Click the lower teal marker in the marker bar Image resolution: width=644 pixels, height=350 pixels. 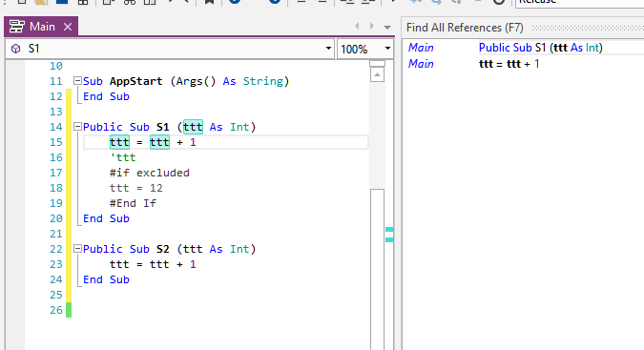(x=389, y=239)
